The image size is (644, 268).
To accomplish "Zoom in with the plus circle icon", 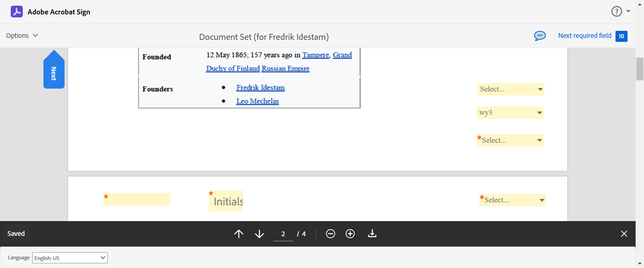I will coord(350,233).
